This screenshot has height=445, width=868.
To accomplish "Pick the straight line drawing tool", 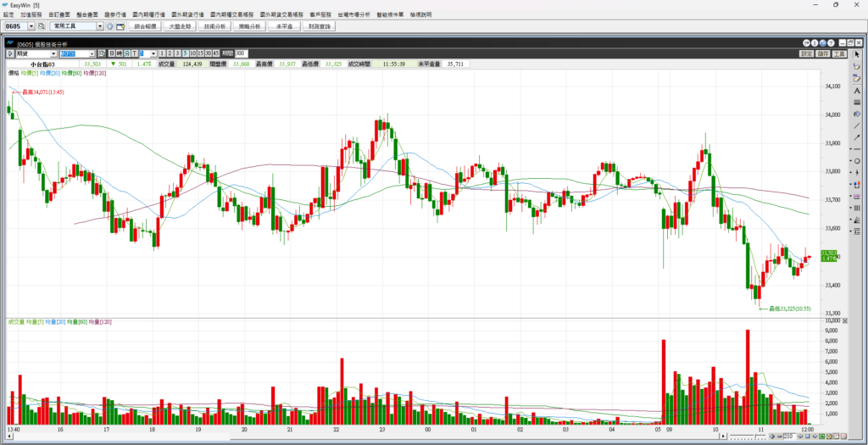I will (x=856, y=125).
